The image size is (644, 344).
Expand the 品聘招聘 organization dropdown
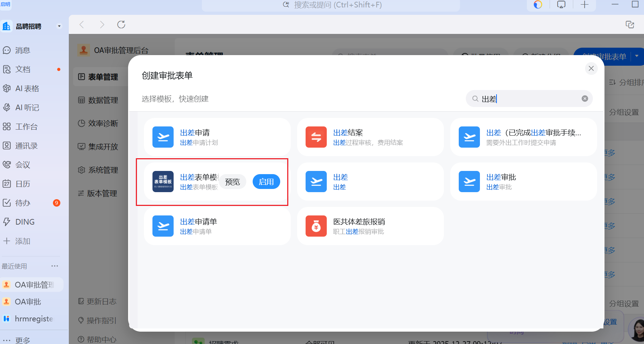pyautogui.click(x=59, y=26)
